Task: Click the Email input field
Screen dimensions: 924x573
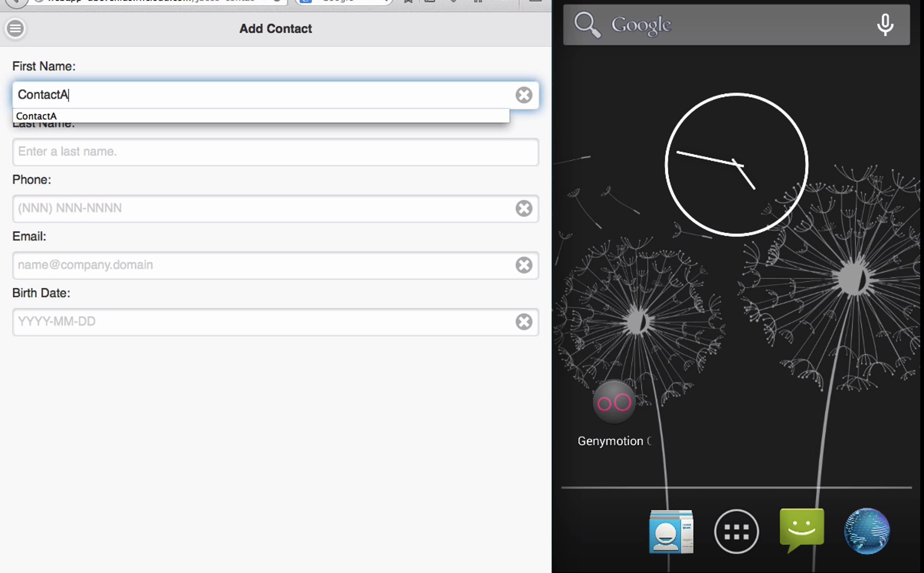Action: pyautogui.click(x=276, y=265)
